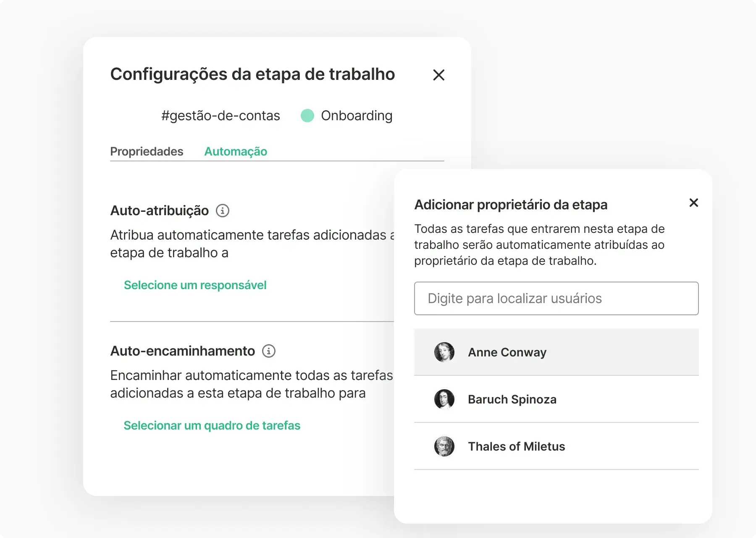
Task: Click Selecionar um quadro de tarefas link
Action: [x=212, y=425]
